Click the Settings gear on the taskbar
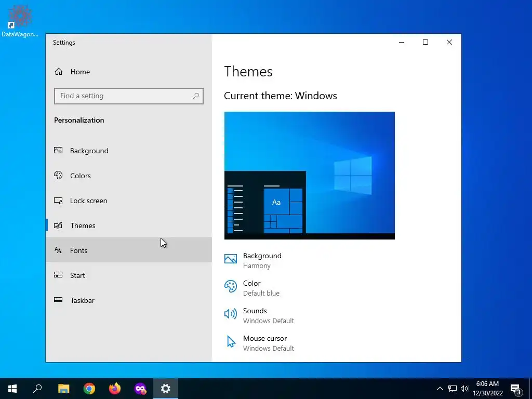Image resolution: width=532 pixels, height=399 pixels. (166, 389)
